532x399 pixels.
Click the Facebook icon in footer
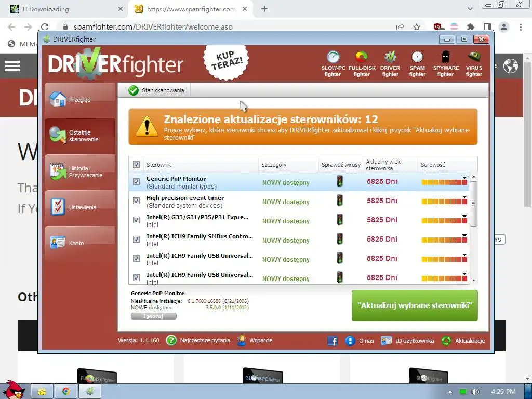coord(332,341)
